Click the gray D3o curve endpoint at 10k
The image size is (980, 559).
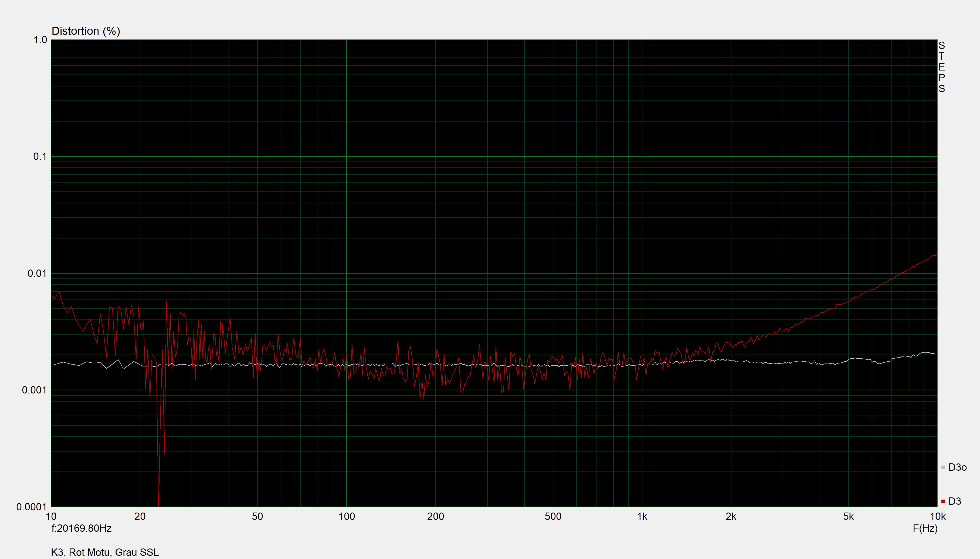937,353
